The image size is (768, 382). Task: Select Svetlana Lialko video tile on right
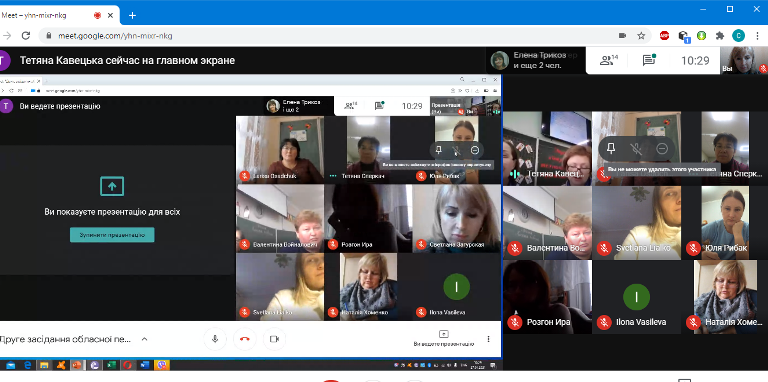pos(637,223)
